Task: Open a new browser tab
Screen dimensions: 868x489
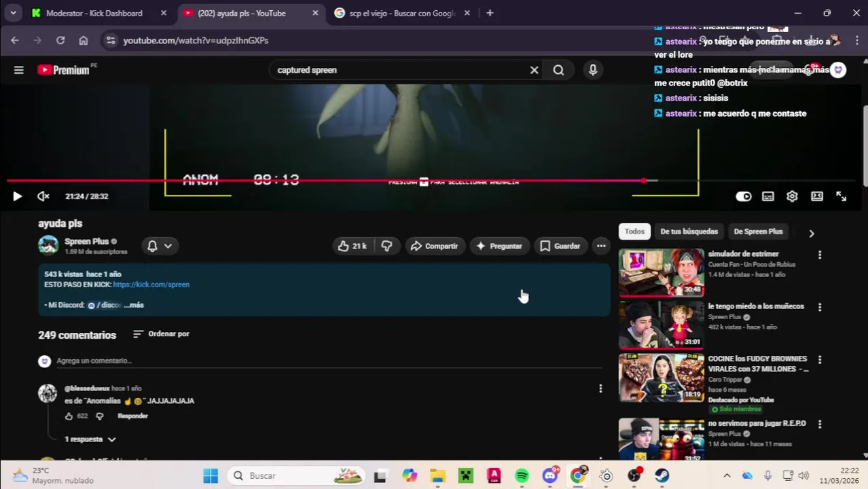Action: [x=490, y=13]
